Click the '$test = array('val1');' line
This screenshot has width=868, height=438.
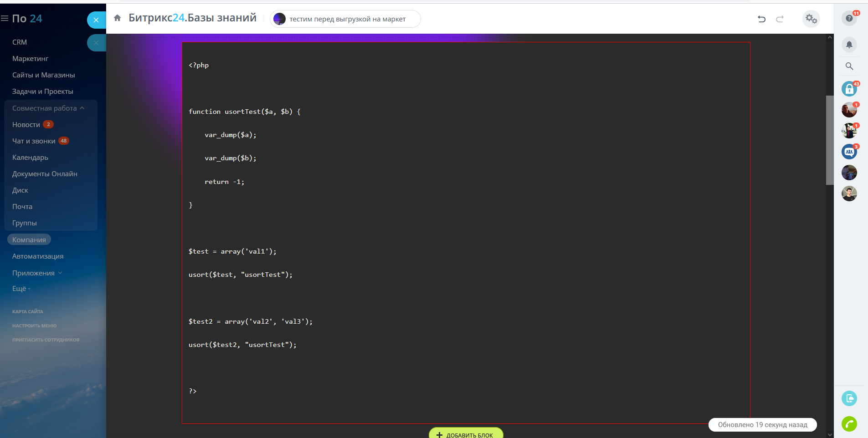click(x=232, y=251)
